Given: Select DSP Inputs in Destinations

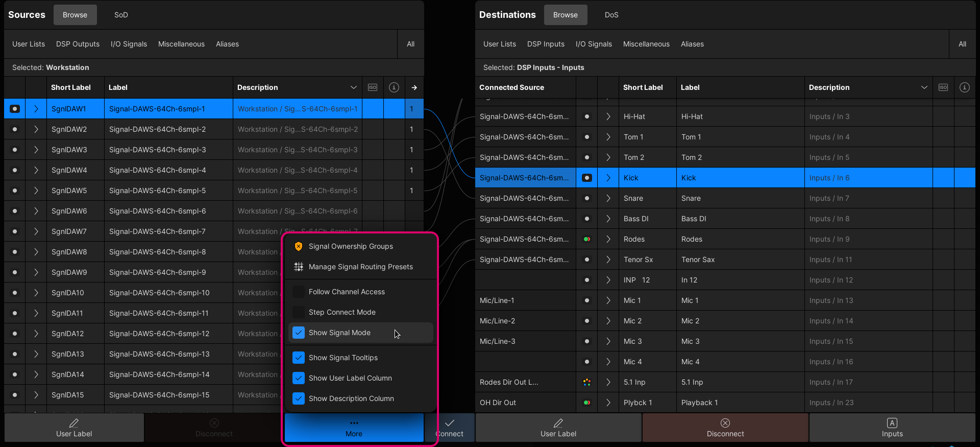Looking at the screenshot, I should tap(546, 44).
